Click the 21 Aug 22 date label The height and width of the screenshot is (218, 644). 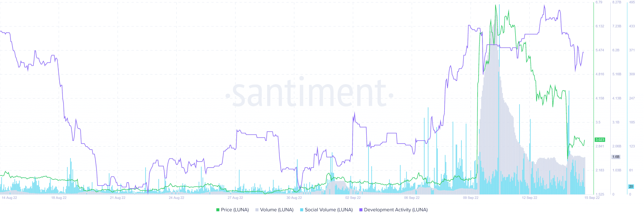point(117,198)
